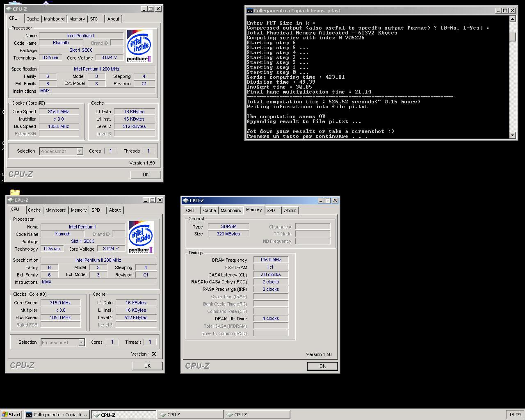Viewport: 525px width, 420px height.
Task: Click L1 Data 16 KBytes in lower-left CPU-Z window
Action: point(136,303)
